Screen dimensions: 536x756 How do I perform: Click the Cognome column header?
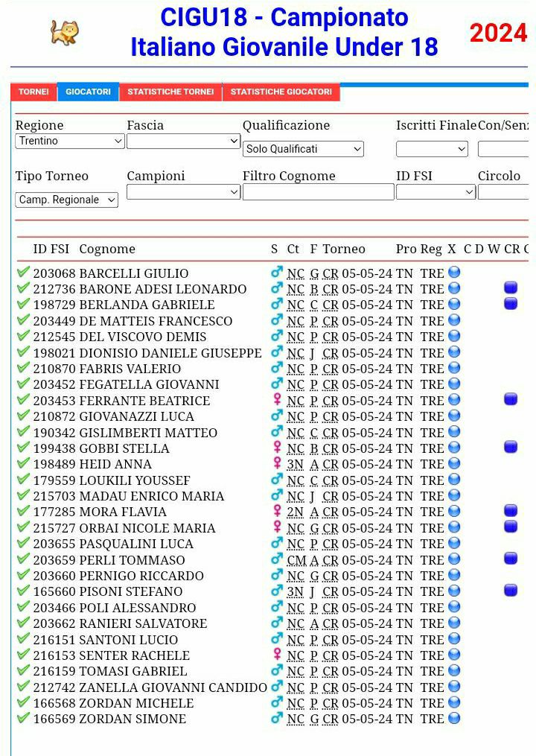[107, 249]
